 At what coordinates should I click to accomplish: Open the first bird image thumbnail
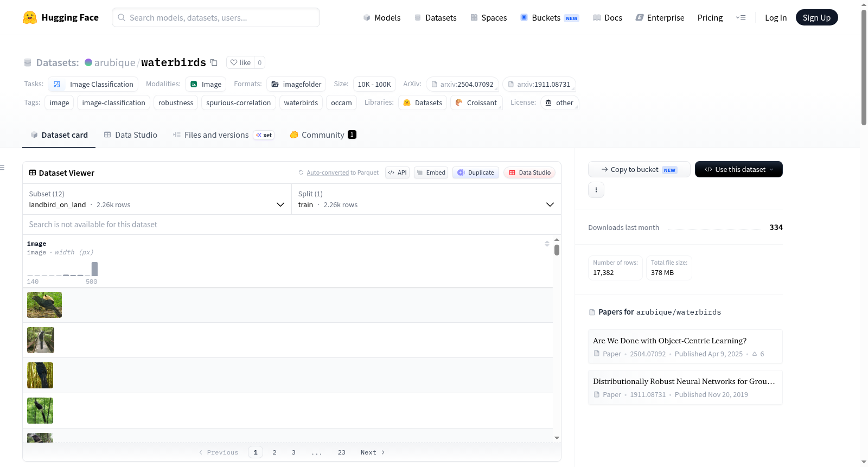[44, 305]
